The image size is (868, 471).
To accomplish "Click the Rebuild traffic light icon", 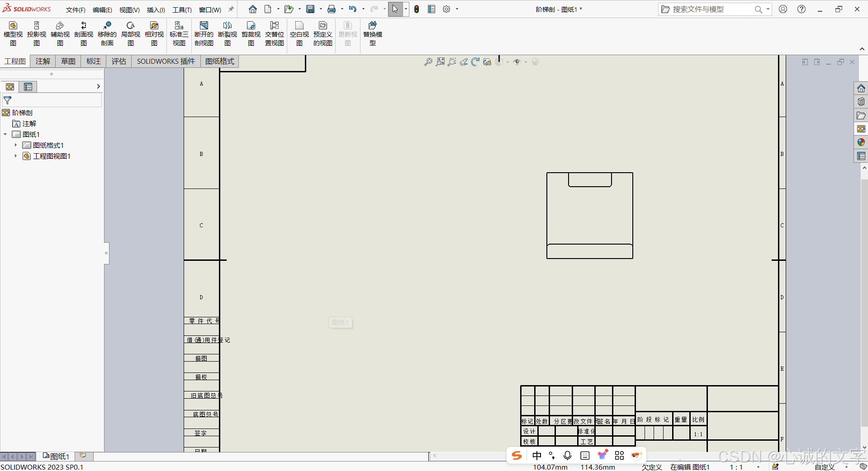I will pos(417,9).
